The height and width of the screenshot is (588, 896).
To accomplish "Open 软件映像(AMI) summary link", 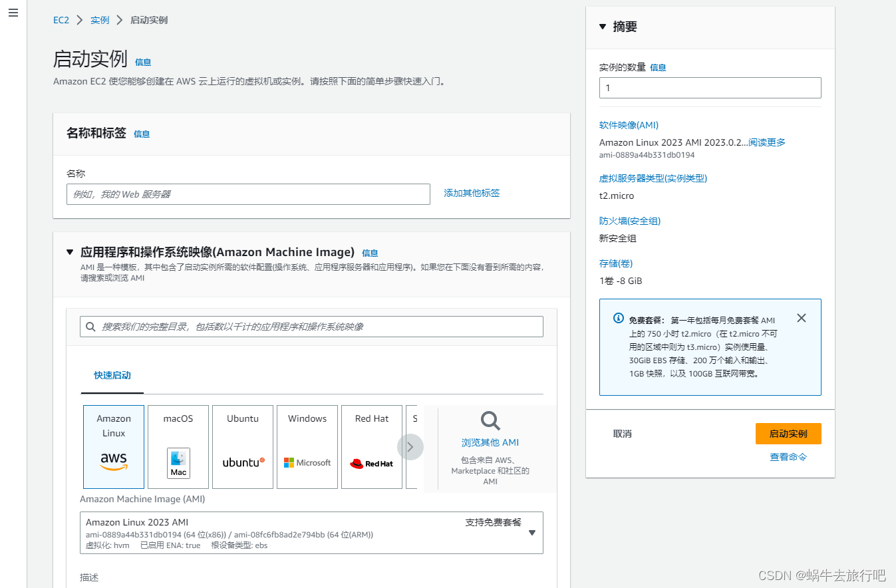I will pyautogui.click(x=629, y=125).
